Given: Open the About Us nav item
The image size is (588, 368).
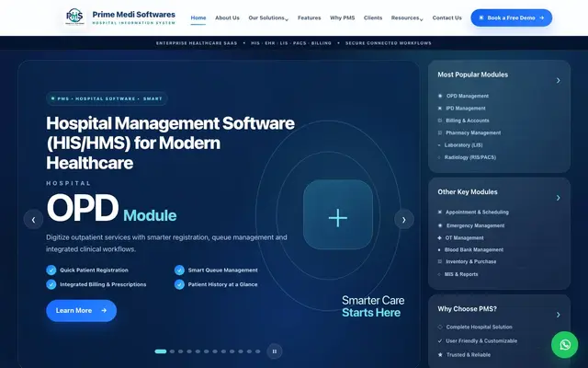Looking at the screenshot, I should (x=227, y=18).
